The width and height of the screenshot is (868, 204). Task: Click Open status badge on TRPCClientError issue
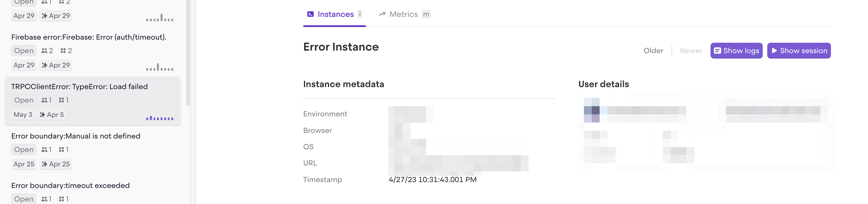point(24,100)
